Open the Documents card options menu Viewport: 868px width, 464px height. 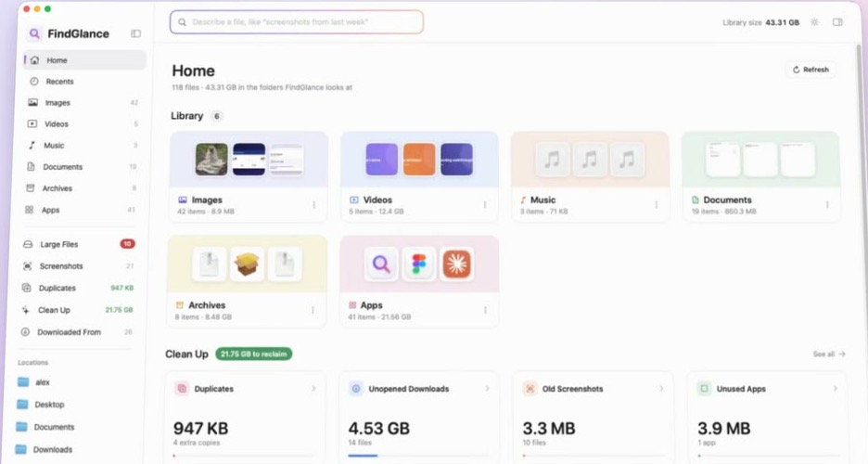point(827,205)
